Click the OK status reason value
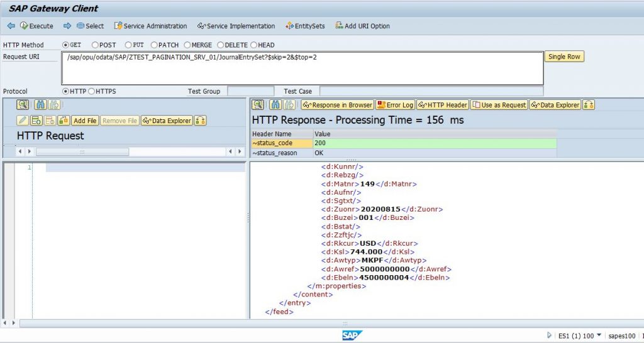This screenshot has width=644, height=343. click(435, 153)
